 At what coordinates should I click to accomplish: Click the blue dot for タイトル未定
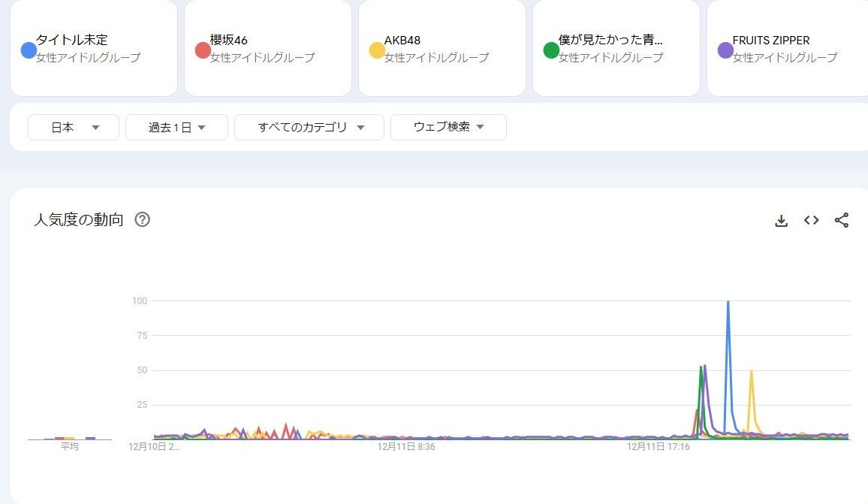point(29,50)
